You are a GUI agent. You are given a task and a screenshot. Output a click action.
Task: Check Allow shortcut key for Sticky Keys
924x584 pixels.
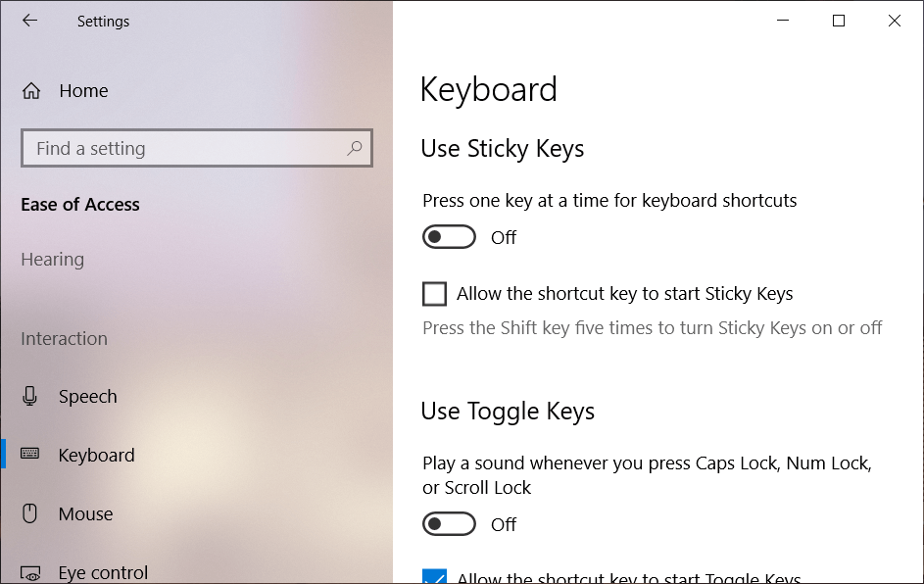pyautogui.click(x=434, y=294)
